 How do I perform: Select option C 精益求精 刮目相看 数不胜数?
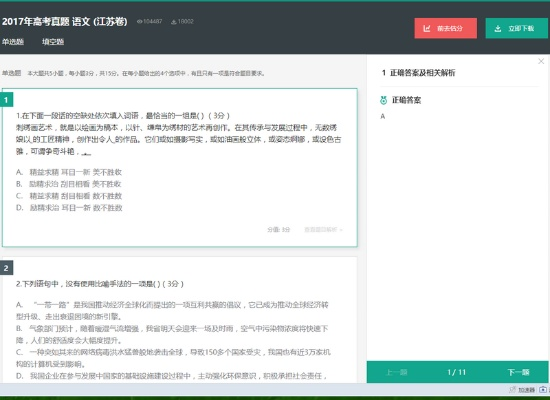69,196
